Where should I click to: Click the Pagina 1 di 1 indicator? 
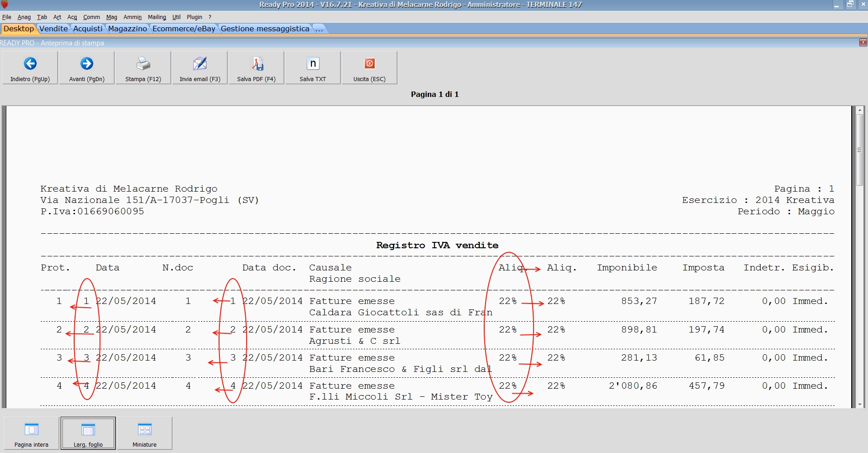[435, 94]
